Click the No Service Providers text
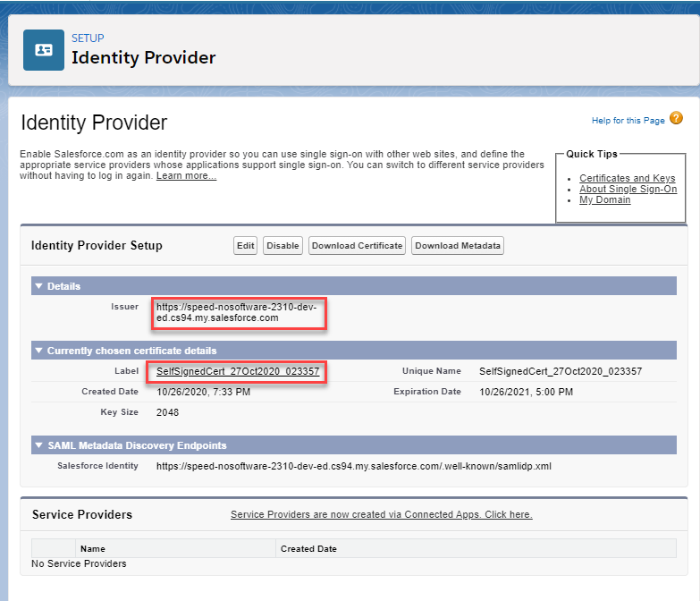Image resolution: width=700 pixels, height=601 pixels. pos(79,564)
